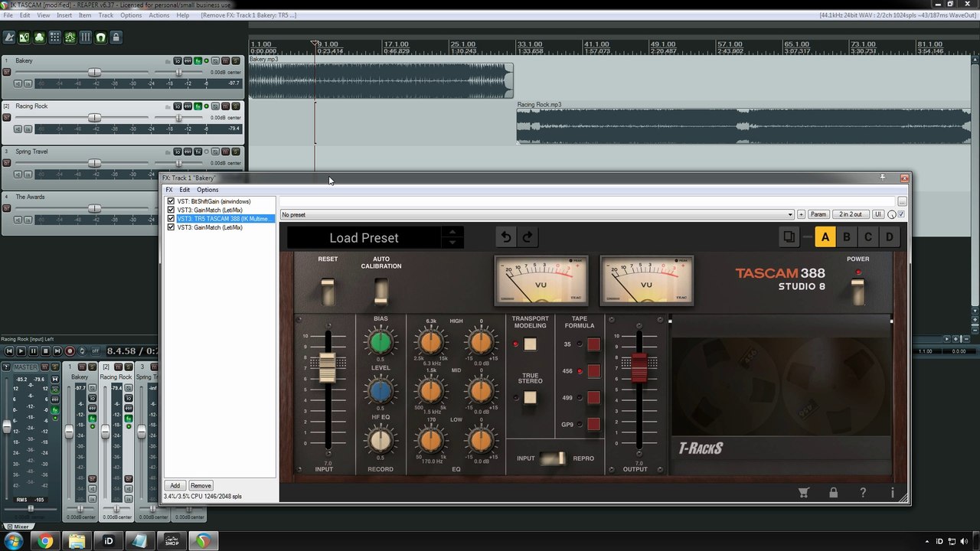This screenshot has height=551, width=980.
Task: Flip the INPUT/REPRO switch
Action: (552, 458)
